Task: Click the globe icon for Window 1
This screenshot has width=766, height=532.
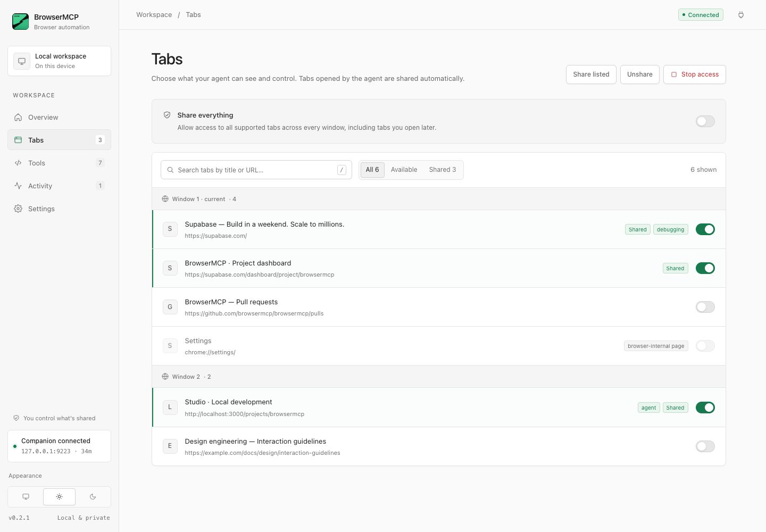Action: [x=165, y=199]
